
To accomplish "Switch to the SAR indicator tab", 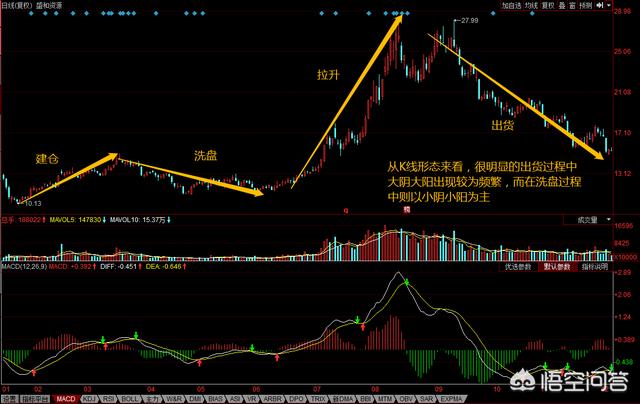I will pyautogui.click(x=427, y=399).
